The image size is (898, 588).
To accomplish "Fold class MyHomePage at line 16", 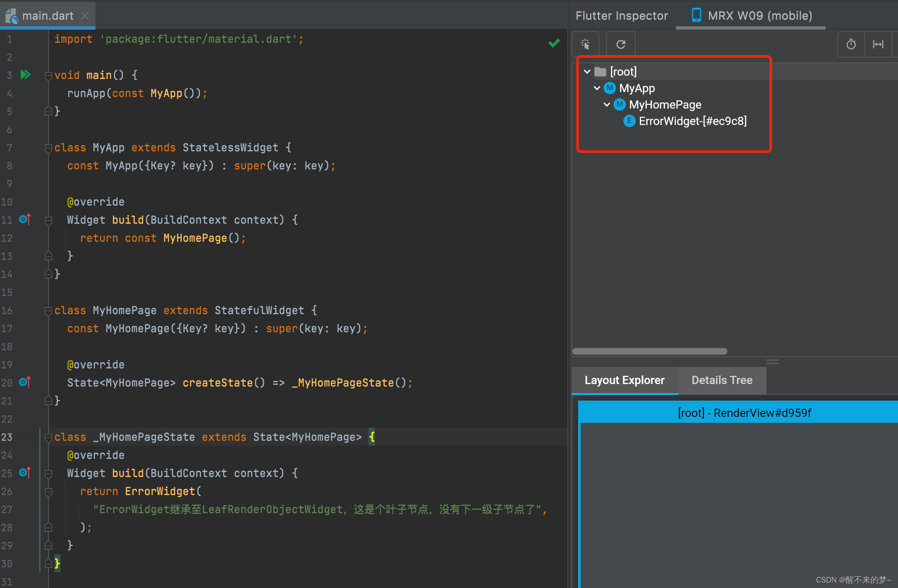I will tap(49, 310).
